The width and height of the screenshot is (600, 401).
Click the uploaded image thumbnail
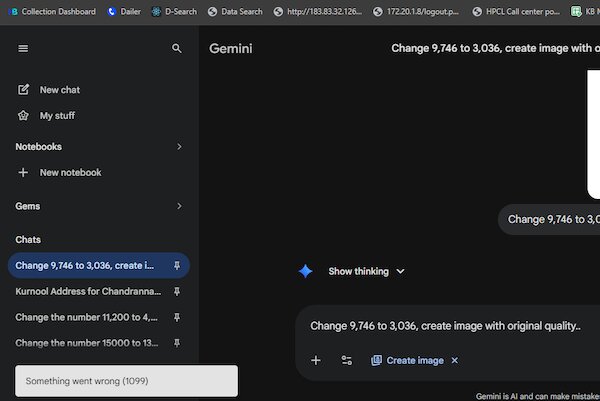[x=593, y=134]
